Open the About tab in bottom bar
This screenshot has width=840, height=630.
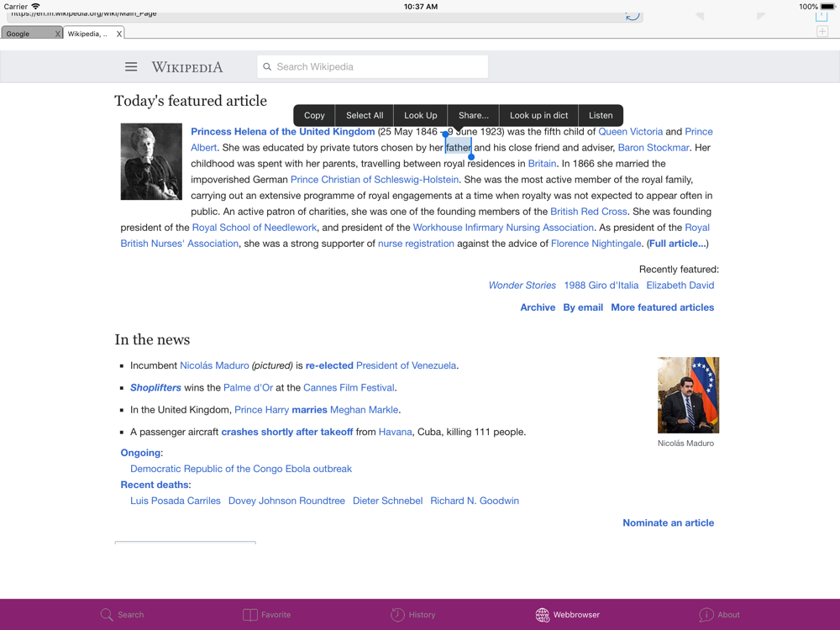click(x=720, y=615)
